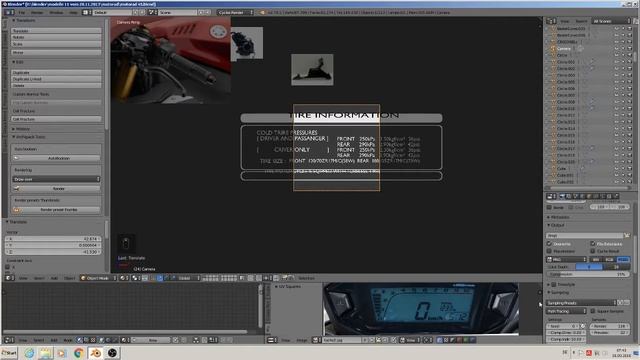Switch to the Render properties tab icon
Image resolution: width=640 pixels, height=360 pixels.
[x=562, y=196]
